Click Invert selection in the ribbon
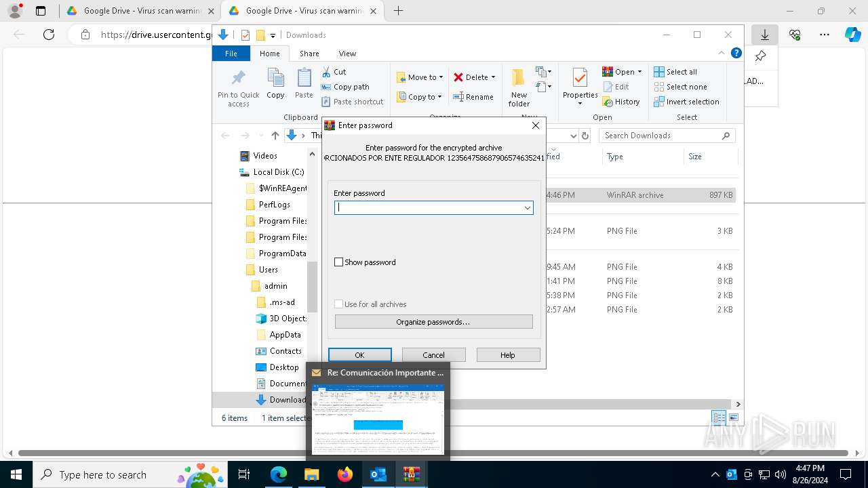The image size is (868, 488). click(x=686, y=102)
